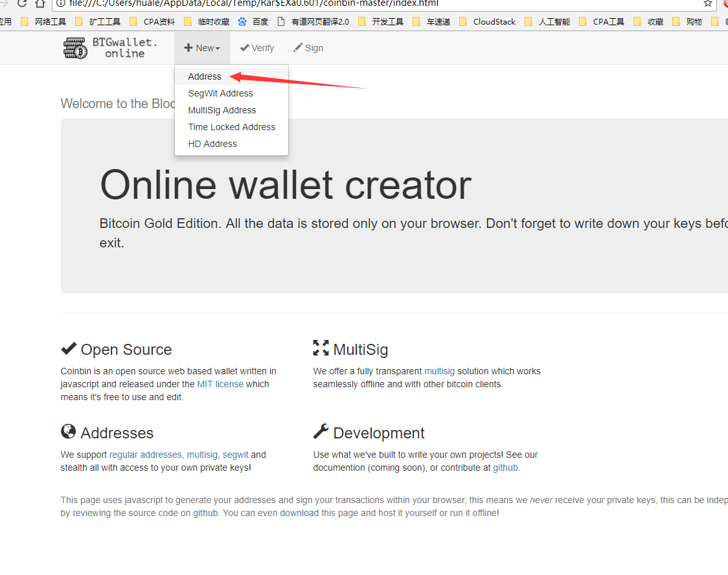
Task: Open the Verify tab
Action: [256, 48]
